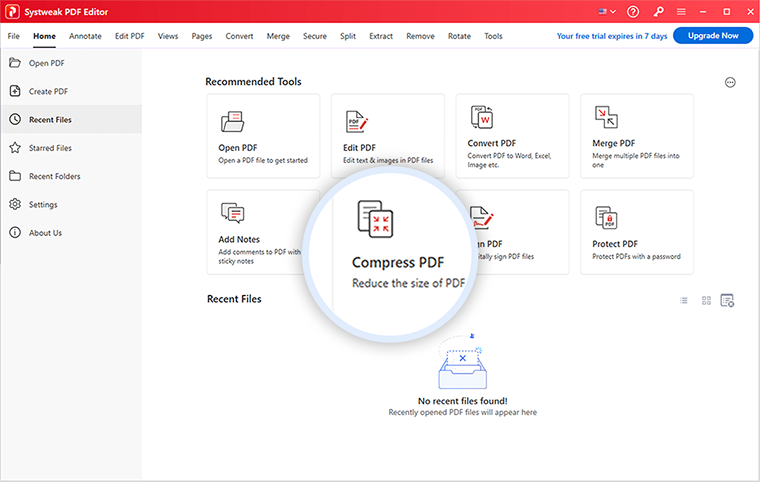The width and height of the screenshot is (760, 482).
Task: Click the Settings gear icon
Action: pyautogui.click(x=15, y=204)
